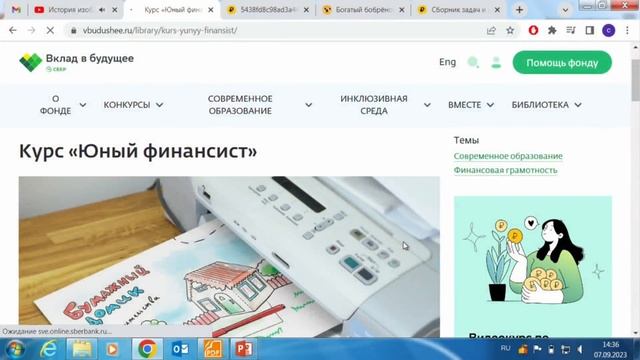The width and height of the screenshot is (640, 360).
Task: Open the Вместе menu item
Action: click(x=464, y=105)
